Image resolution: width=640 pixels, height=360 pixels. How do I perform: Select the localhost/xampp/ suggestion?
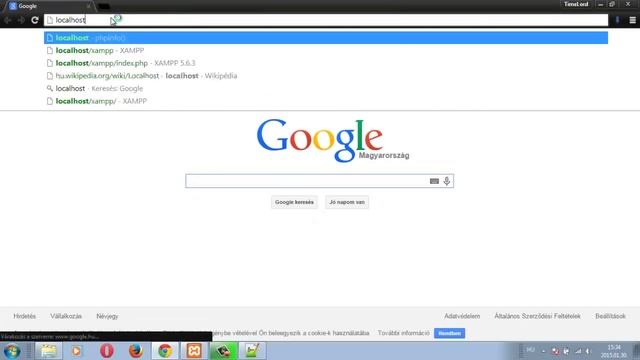click(x=326, y=101)
